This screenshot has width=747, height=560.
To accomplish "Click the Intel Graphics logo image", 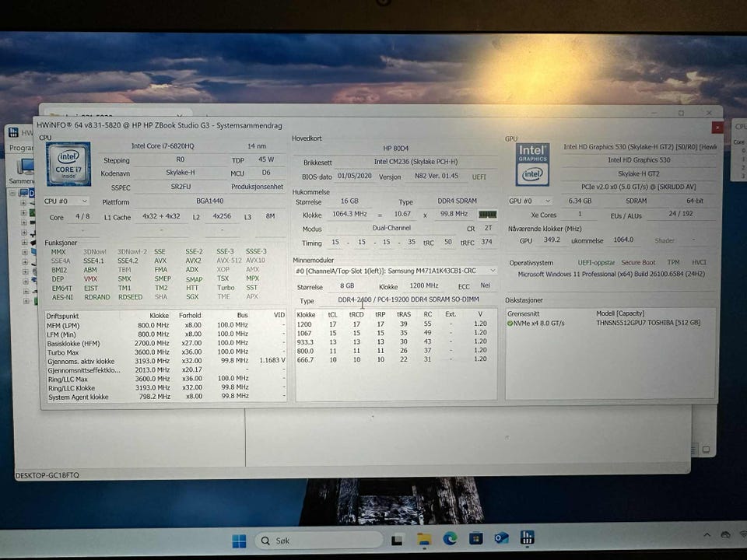I will coord(532,164).
